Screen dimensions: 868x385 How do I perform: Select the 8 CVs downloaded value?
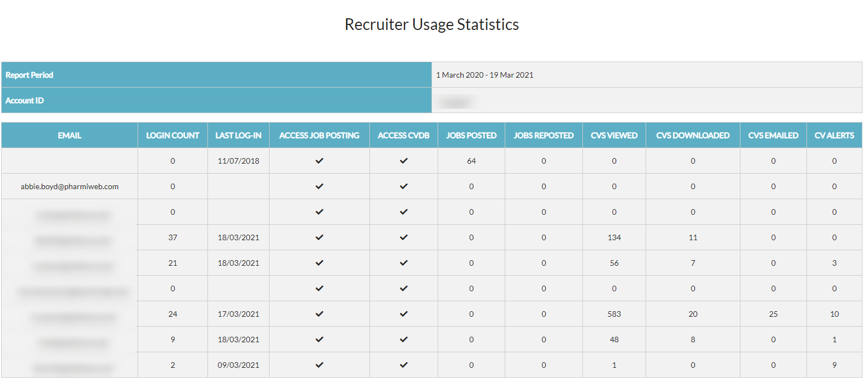(693, 340)
